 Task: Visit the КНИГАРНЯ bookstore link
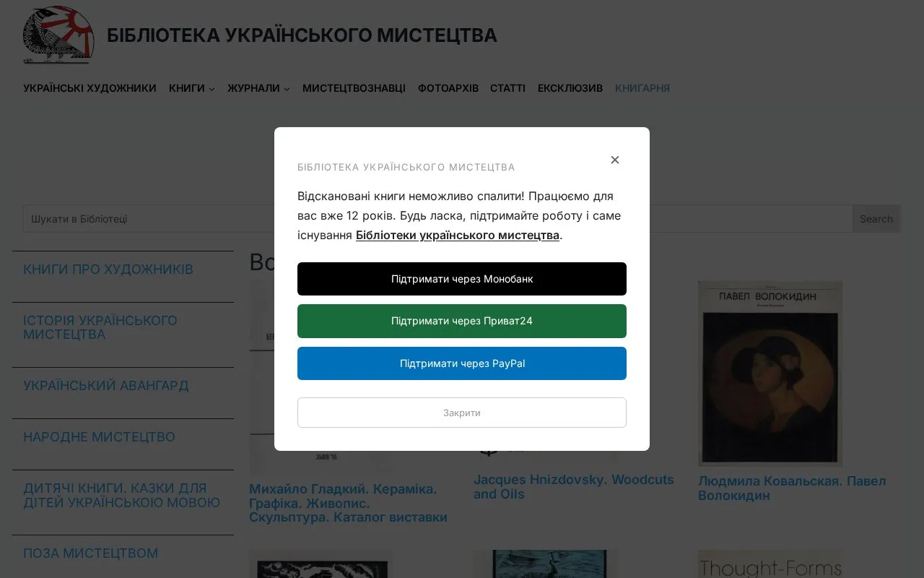(x=642, y=88)
